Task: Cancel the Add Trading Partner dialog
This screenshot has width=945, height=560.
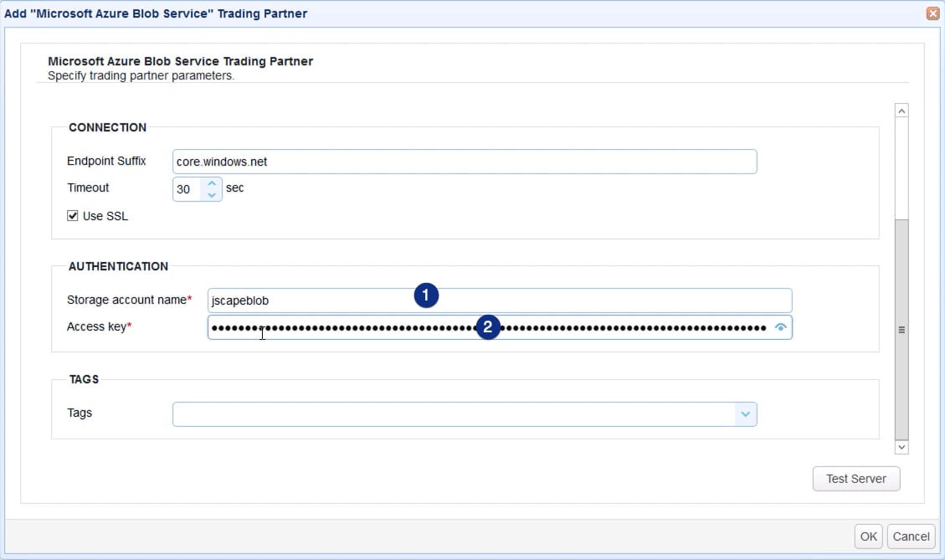Action: (x=912, y=536)
